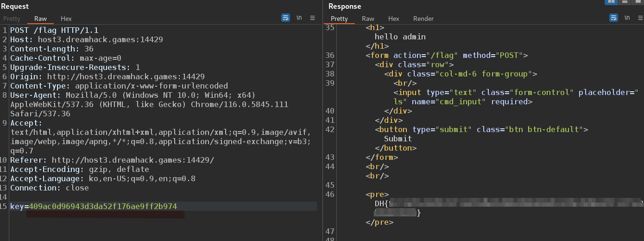This screenshot has height=241, width=644.
Task: Click the key=409ac0d9... request body line
Action: tap(94, 206)
